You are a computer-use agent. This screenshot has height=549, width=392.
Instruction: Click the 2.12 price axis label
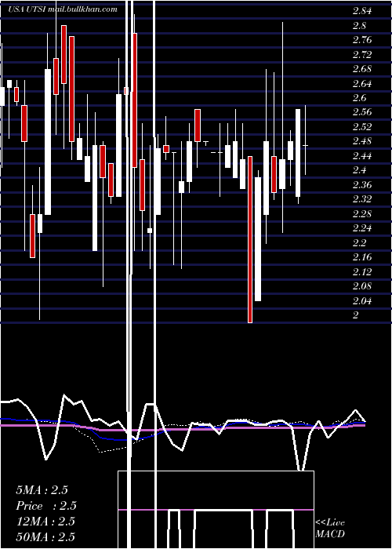pyautogui.click(x=362, y=271)
